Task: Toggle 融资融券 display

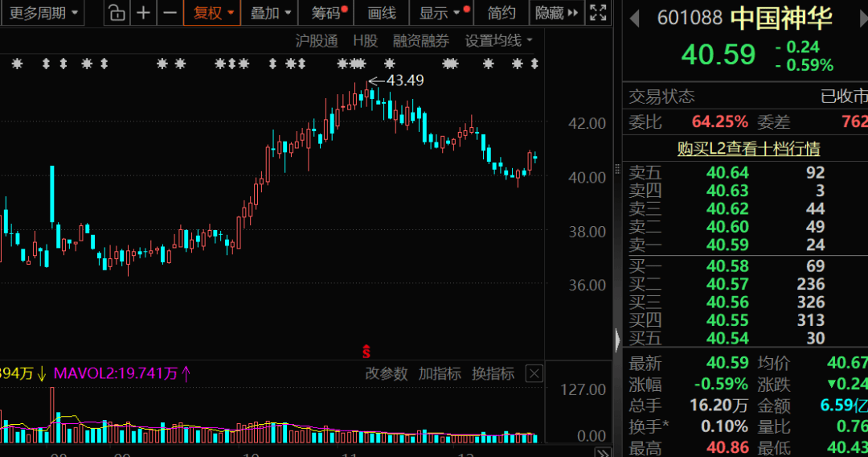Action: tap(420, 41)
